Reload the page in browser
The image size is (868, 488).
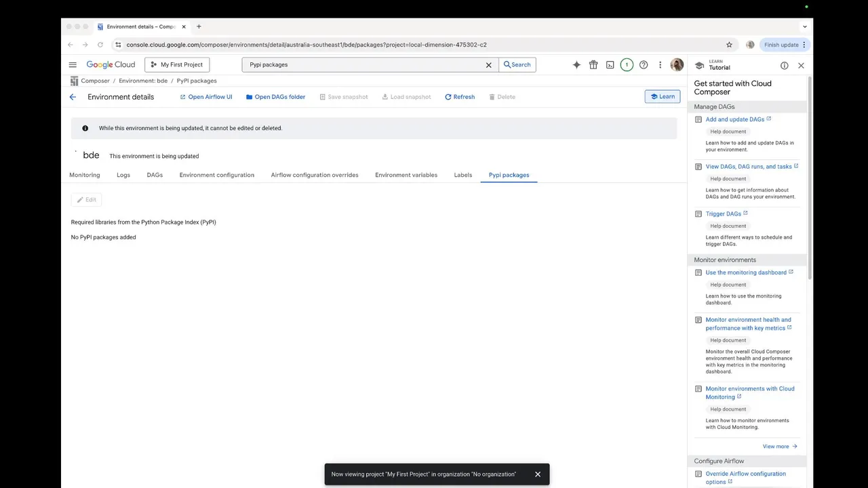100,45
